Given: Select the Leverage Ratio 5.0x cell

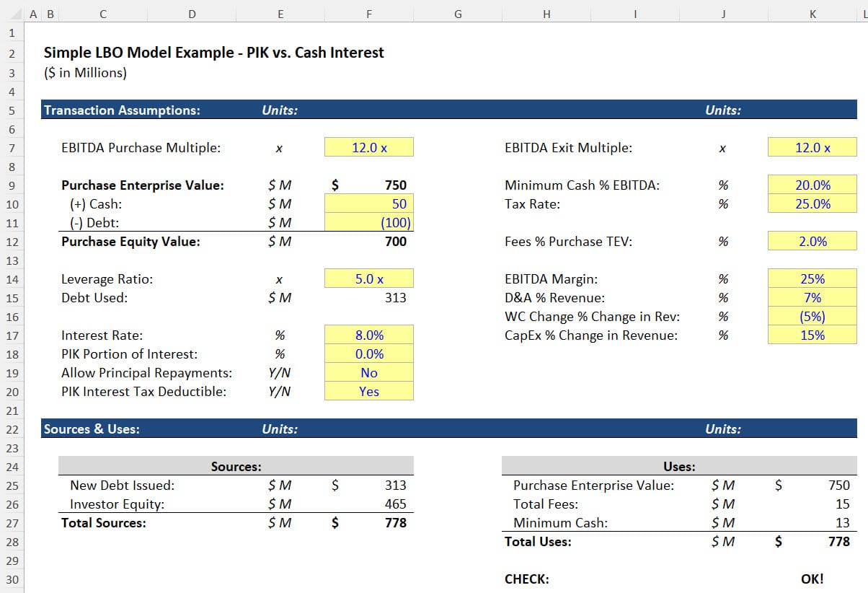Looking at the screenshot, I should pos(369,278).
